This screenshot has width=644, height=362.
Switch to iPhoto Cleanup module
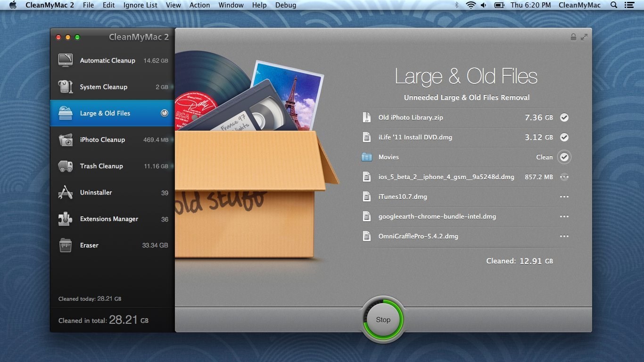coord(112,140)
